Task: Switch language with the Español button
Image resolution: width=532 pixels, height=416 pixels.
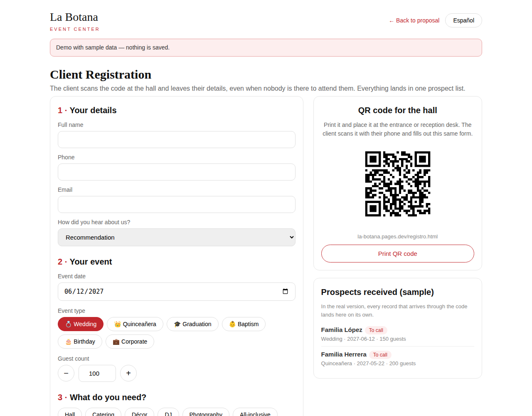Action: [463, 20]
